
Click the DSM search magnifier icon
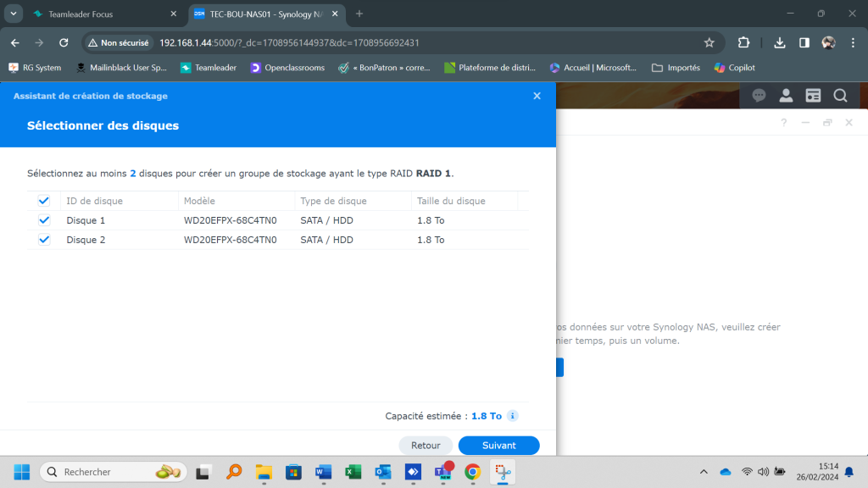tap(840, 96)
